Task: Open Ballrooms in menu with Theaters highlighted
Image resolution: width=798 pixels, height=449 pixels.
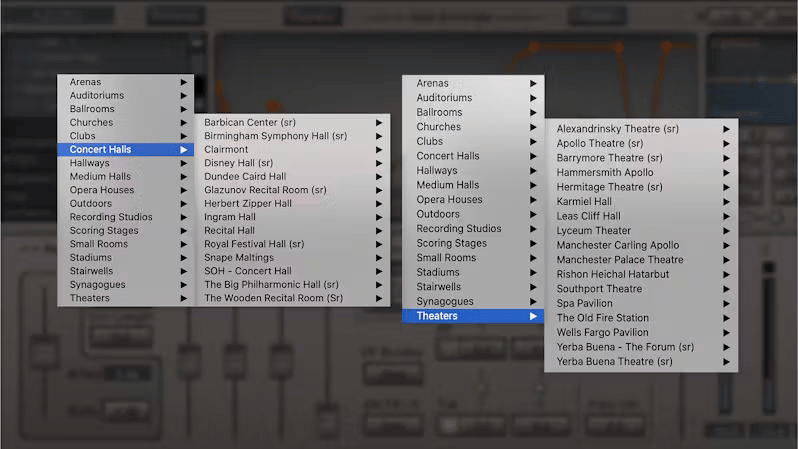Action: pyautogui.click(x=473, y=113)
